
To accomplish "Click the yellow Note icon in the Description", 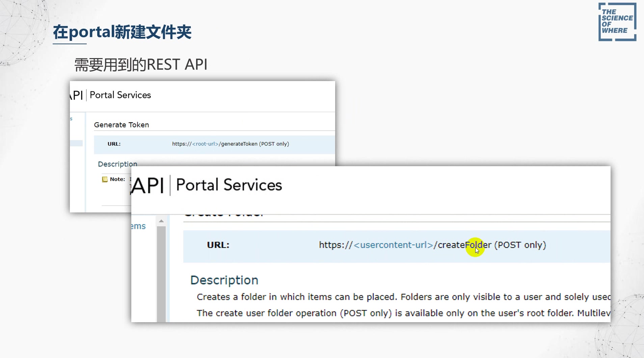I will 105,179.
